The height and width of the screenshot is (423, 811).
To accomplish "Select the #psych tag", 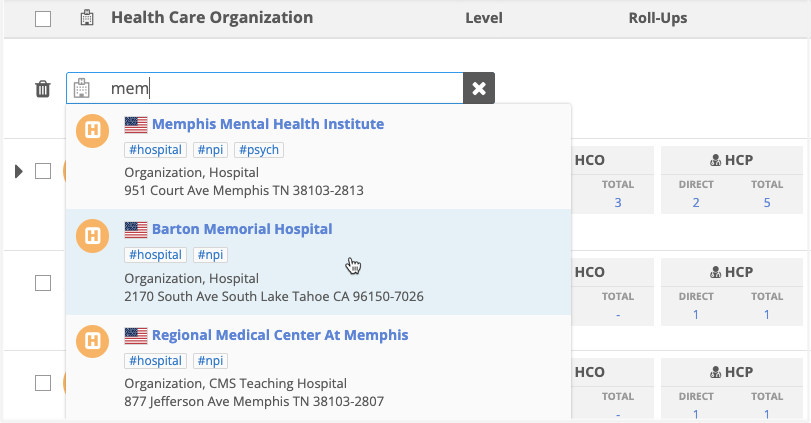I will point(259,150).
